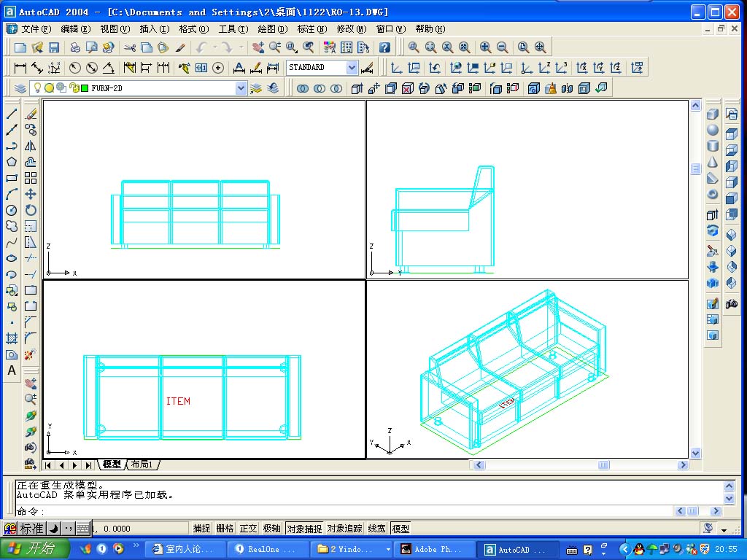The image size is (747, 560).
Task: Select the Rectangle drawing tool
Action: pyautogui.click(x=12, y=178)
